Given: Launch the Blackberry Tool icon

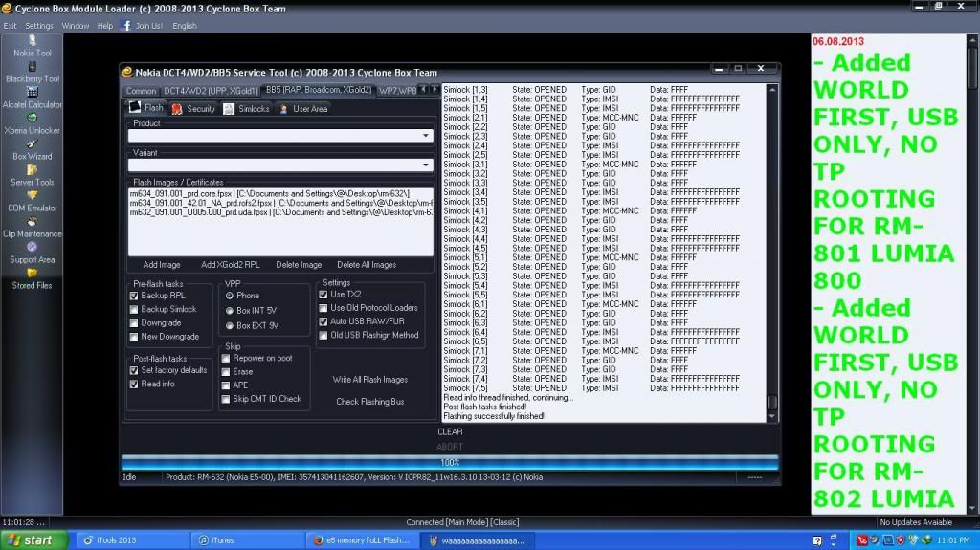Looking at the screenshot, I should [x=33, y=67].
